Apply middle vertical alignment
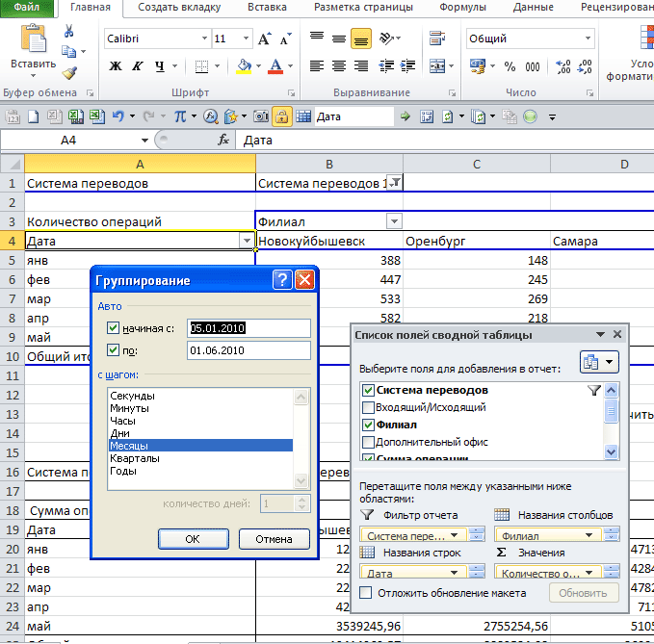654x644 pixels. [339, 39]
